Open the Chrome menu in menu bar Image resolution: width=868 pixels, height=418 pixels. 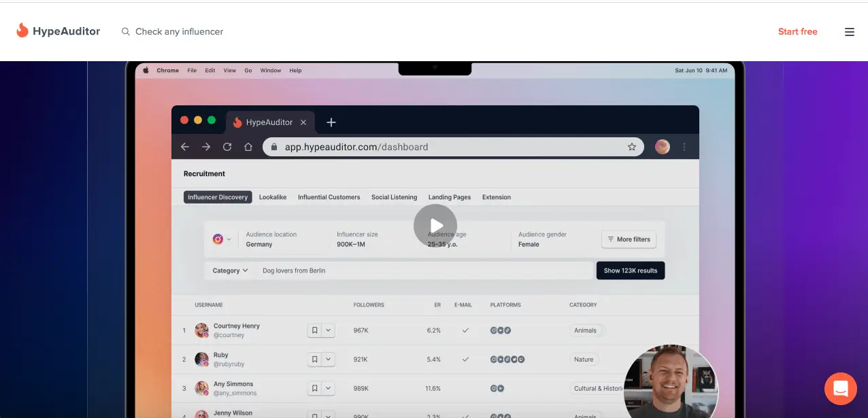[168, 70]
